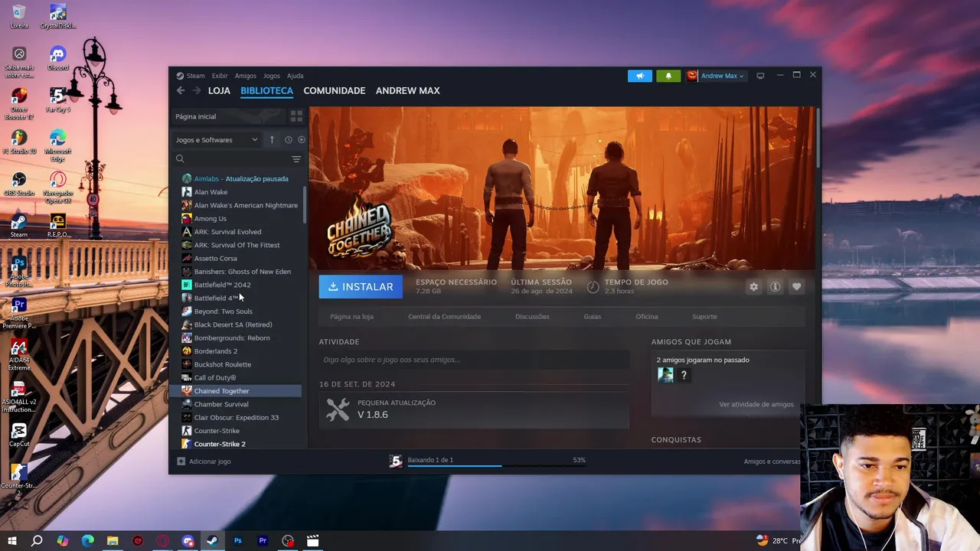Select Buckshot Roulette in the list
Viewport: 980px width, 551px height.
241,364
